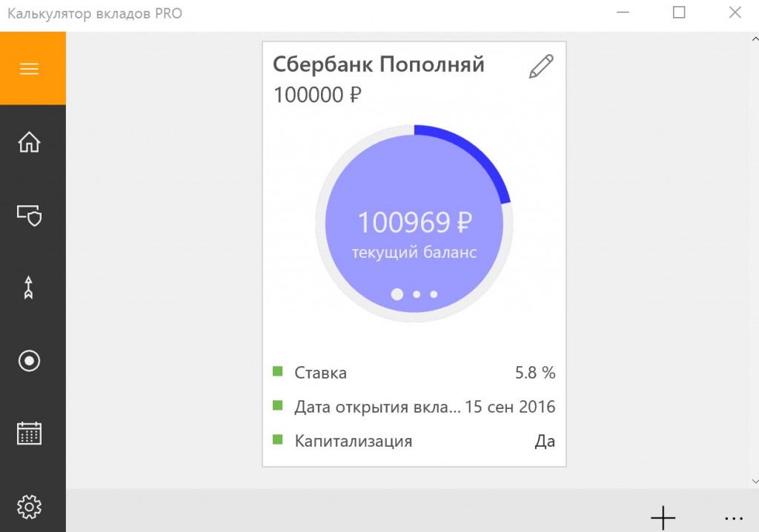Select the Ставка 5.8 % row
Viewport: 759px width, 532px height.
[x=414, y=373]
